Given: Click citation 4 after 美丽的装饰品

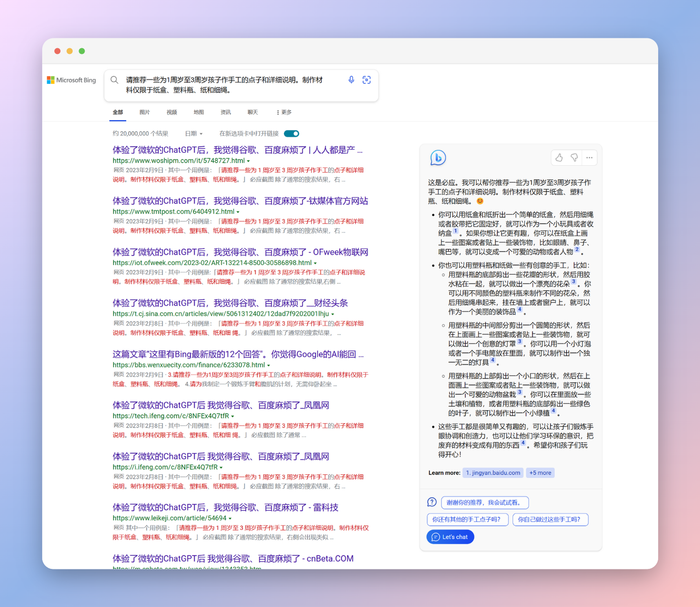Looking at the screenshot, I should (x=520, y=309).
